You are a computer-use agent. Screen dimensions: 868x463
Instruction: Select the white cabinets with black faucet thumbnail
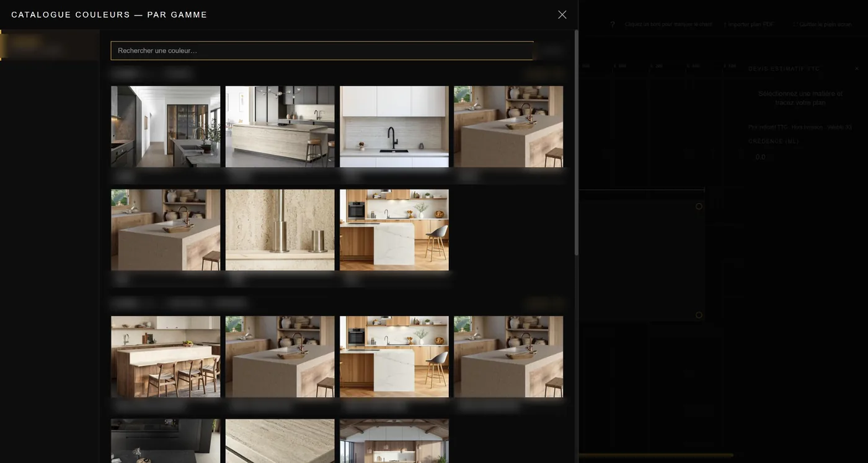coord(394,127)
